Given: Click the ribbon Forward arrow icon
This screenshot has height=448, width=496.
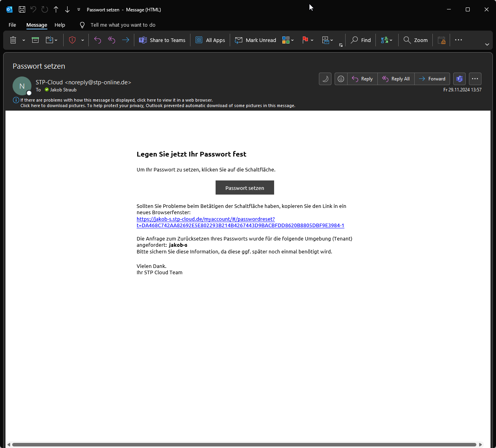Looking at the screenshot, I should coord(126,40).
